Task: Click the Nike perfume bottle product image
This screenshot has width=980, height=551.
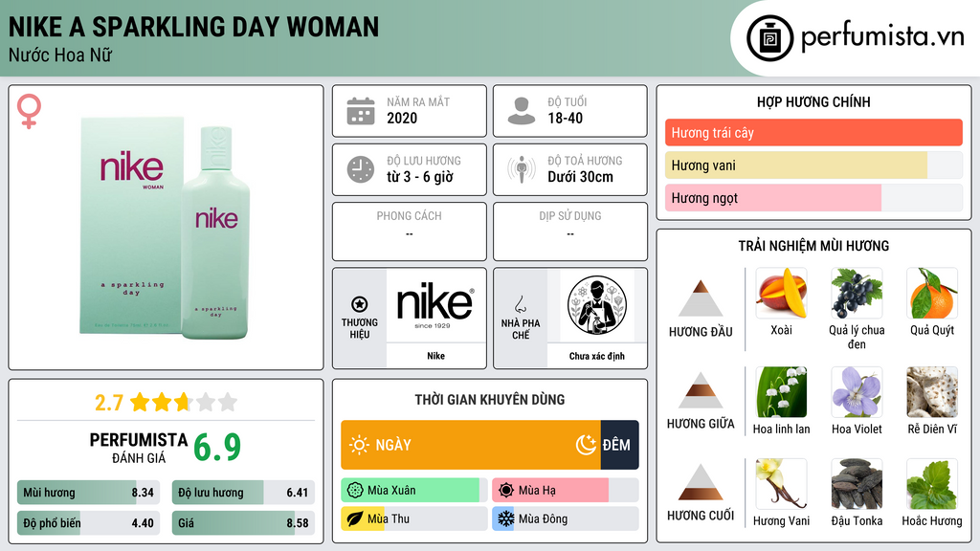Action: tap(166, 228)
